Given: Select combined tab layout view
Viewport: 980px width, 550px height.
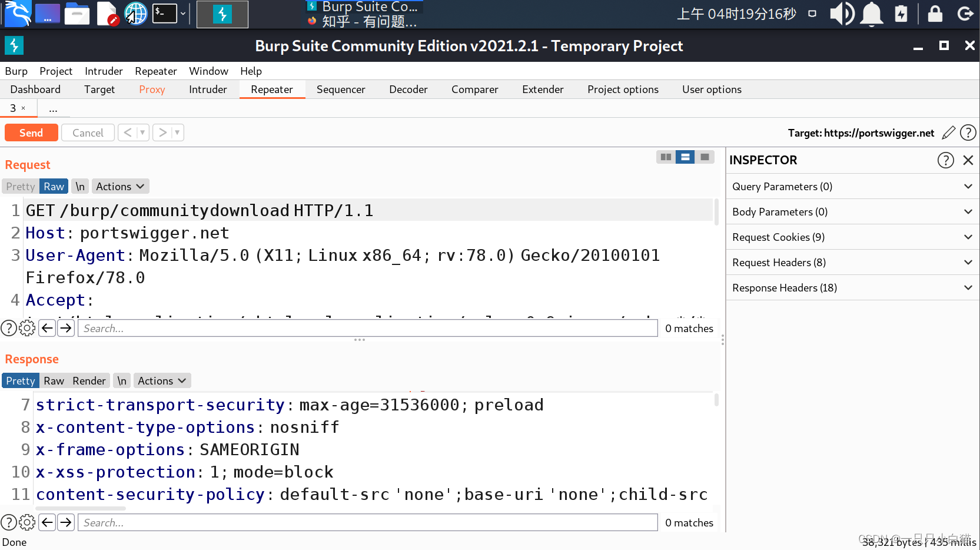Looking at the screenshot, I should click(705, 157).
